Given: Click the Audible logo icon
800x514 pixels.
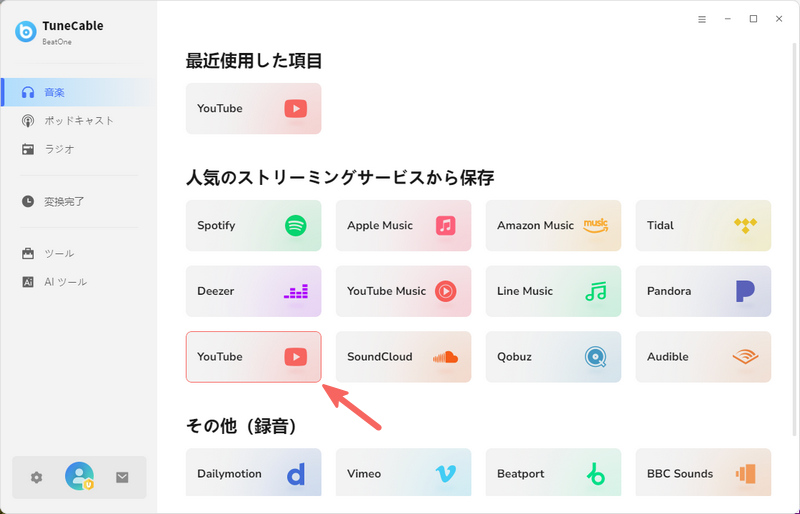Looking at the screenshot, I should 745,357.
